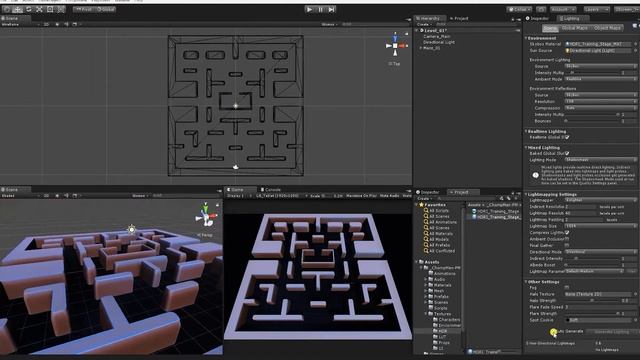Pick a Sun Source via object picker

pos(636,51)
